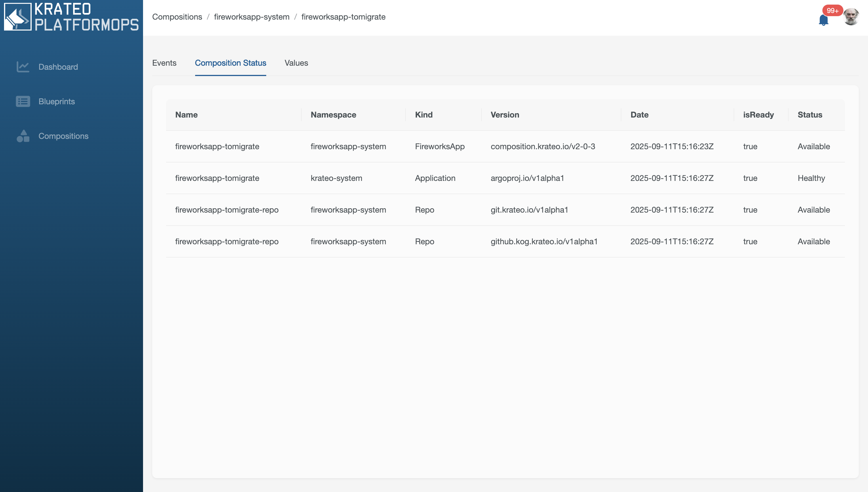Select the github.kog.krateo.io/v1alpha1 Repo row
Screen dimensions: 868x492
[544, 242]
